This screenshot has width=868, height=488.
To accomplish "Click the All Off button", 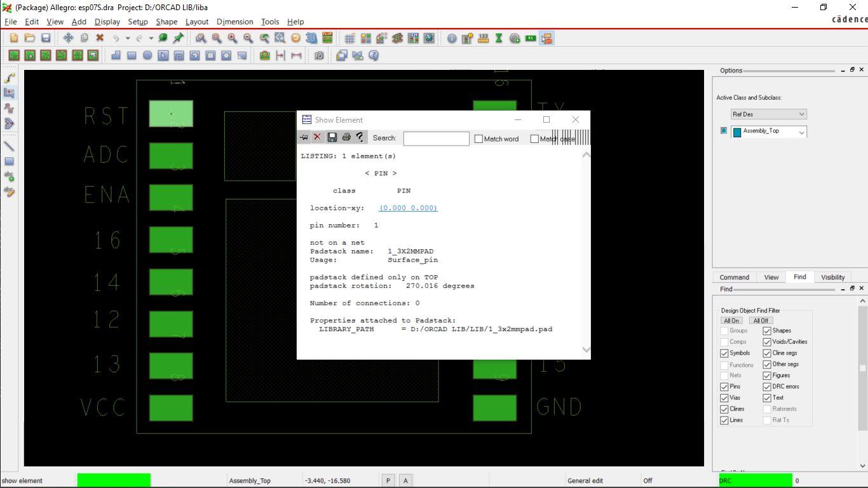I will click(x=760, y=320).
